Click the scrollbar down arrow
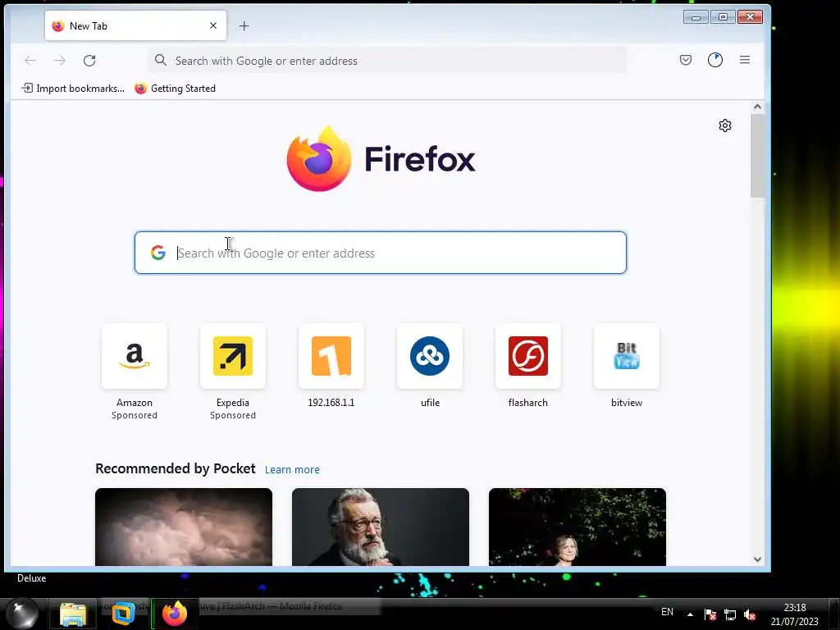Image resolution: width=840 pixels, height=630 pixels. (757, 559)
